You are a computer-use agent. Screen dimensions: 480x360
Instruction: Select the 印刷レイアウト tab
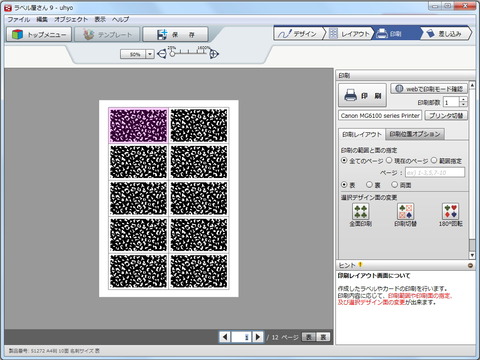coord(362,134)
